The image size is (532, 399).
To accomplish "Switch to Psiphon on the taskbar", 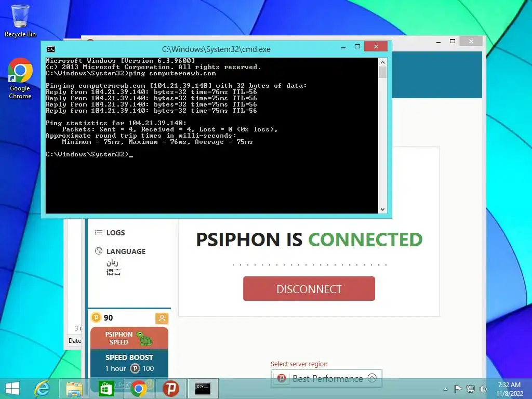I will click(170, 389).
